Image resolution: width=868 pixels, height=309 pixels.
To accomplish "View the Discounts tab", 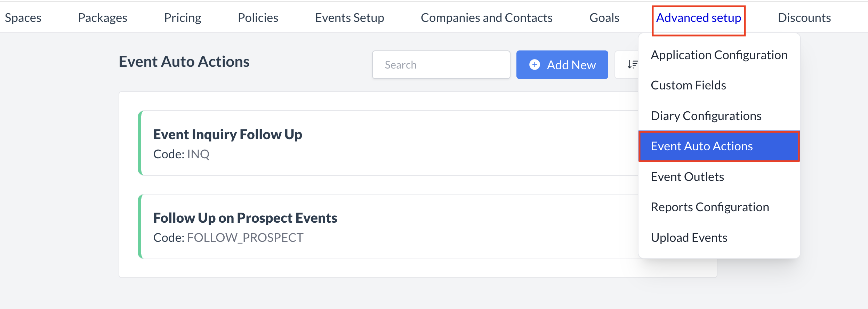I will (x=805, y=17).
